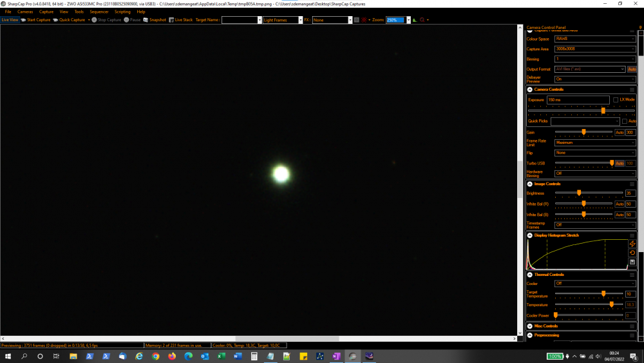Viewport: 644px width, 363px height.
Task: Open the Misc Controls section menu icon
Action: coord(632,326)
